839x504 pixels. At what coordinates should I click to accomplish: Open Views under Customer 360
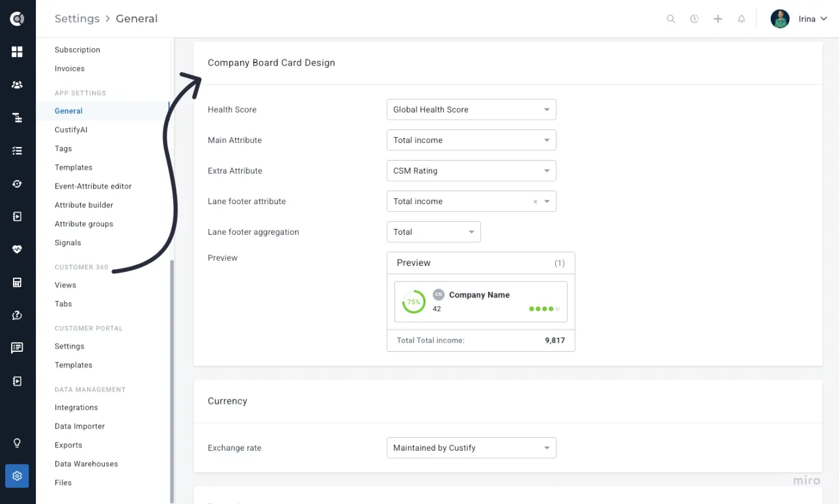65,285
